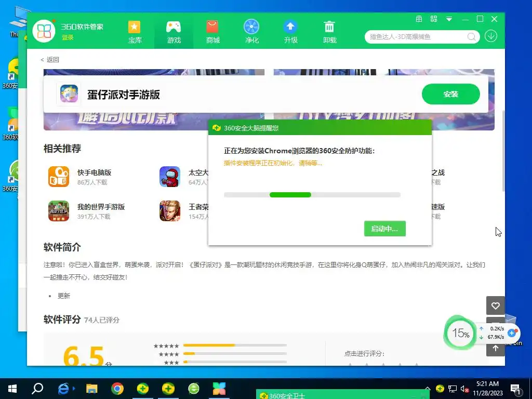This screenshot has height=399, width=532.
Task: Open the notification center icon
Action: tap(515, 389)
